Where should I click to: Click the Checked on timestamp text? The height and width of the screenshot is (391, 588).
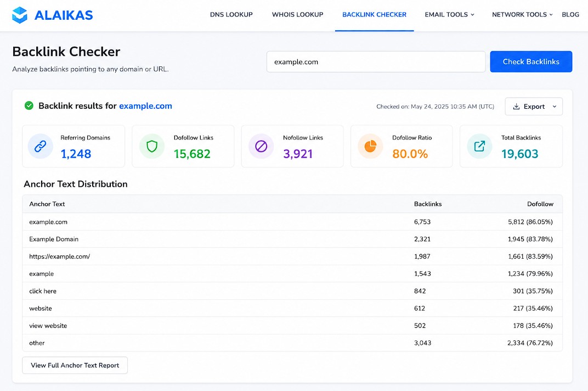435,107
